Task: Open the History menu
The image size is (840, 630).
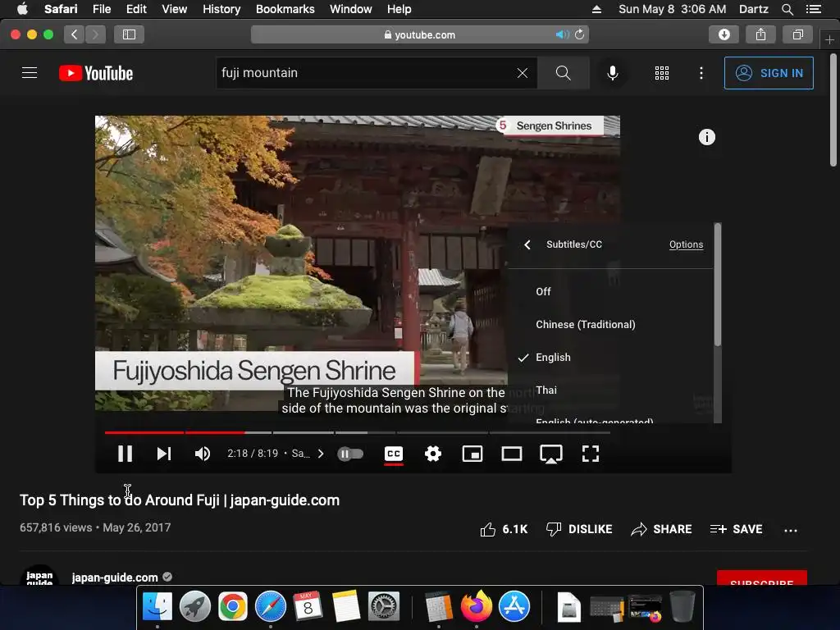Action: [221, 9]
